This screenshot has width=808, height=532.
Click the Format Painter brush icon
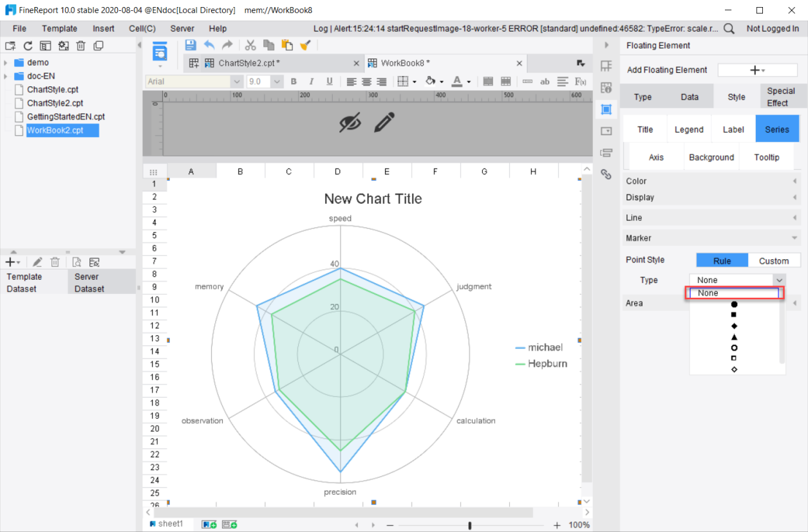coord(306,45)
